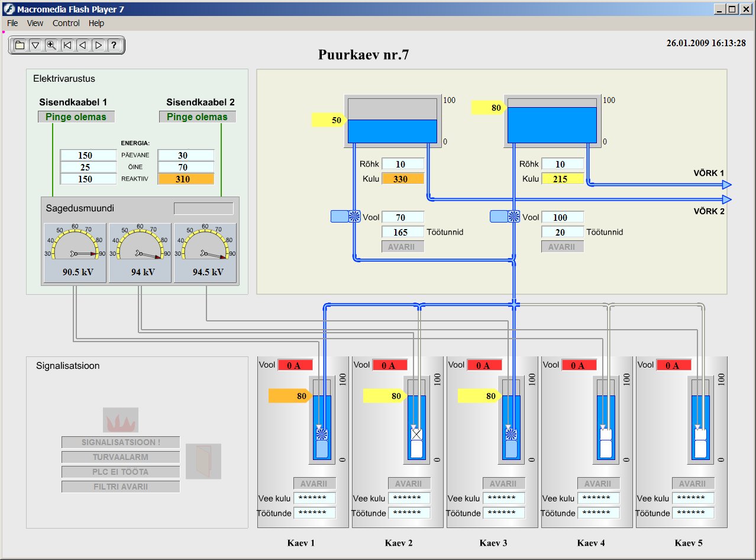Click the pump icon beside Vool 70
The width and height of the screenshot is (756, 560).
[x=354, y=217]
